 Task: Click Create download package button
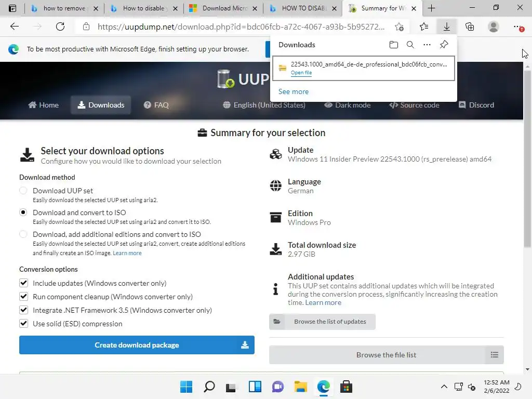pyautogui.click(x=137, y=345)
